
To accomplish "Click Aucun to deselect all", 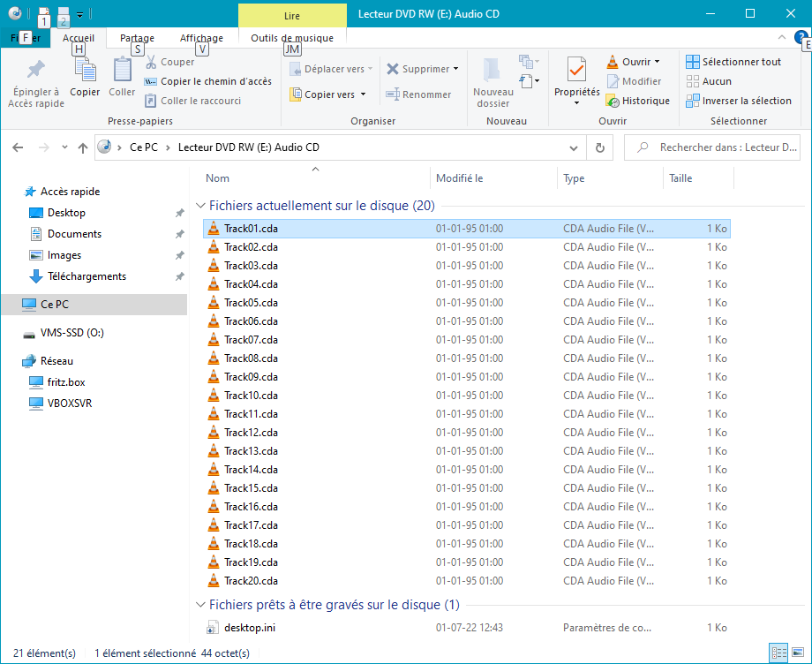I will pyautogui.click(x=709, y=81).
